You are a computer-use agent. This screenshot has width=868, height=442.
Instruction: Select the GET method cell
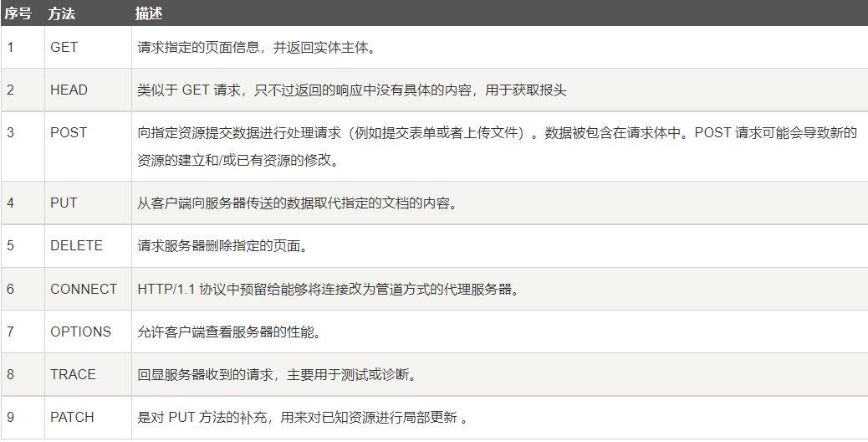tap(88, 47)
